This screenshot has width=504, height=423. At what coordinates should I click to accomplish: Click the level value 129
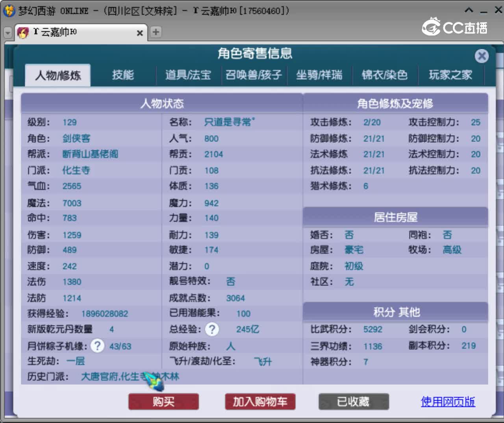70,122
